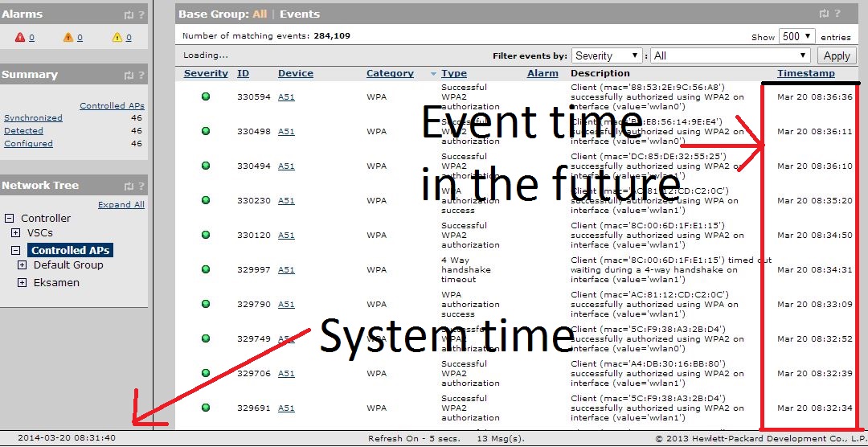Switch to the Events tab
The image size is (868, 447).
pos(300,14)
